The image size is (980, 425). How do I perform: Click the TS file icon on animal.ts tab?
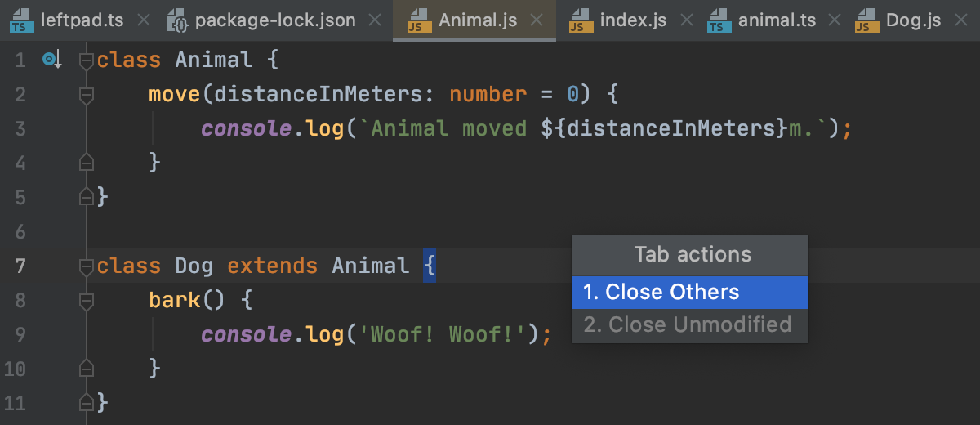[x=719, y=20]
